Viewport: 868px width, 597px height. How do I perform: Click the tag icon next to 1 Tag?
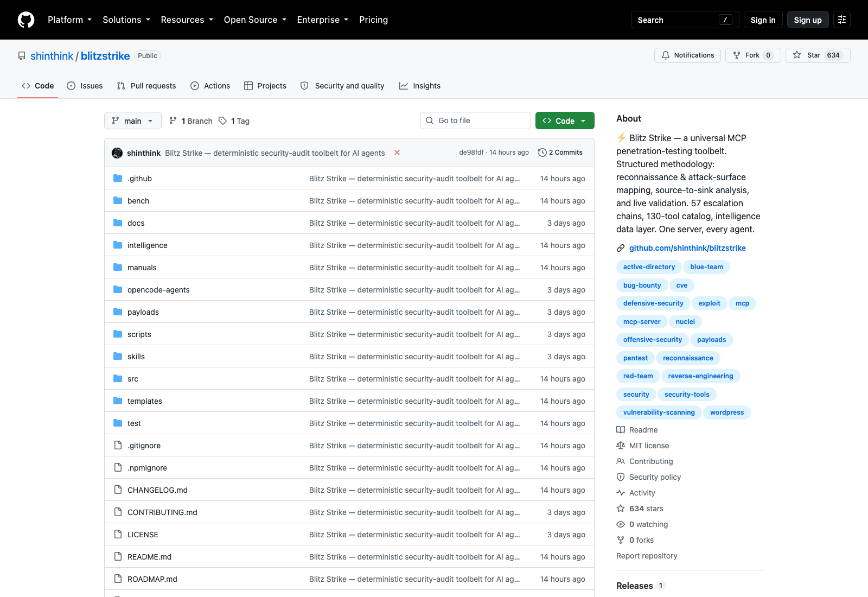[x=222, y=120]
